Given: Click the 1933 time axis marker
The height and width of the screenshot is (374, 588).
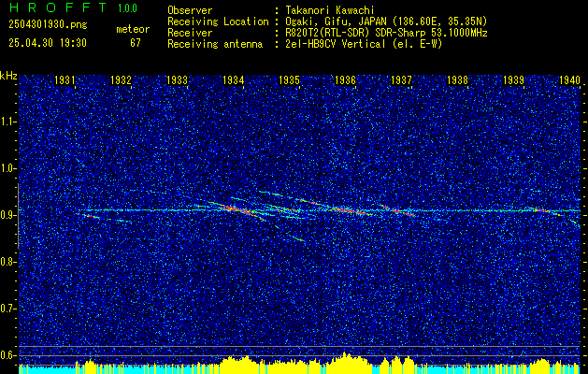Looking at the screenshot, I should pyautogui.click(x=177, y=79).
